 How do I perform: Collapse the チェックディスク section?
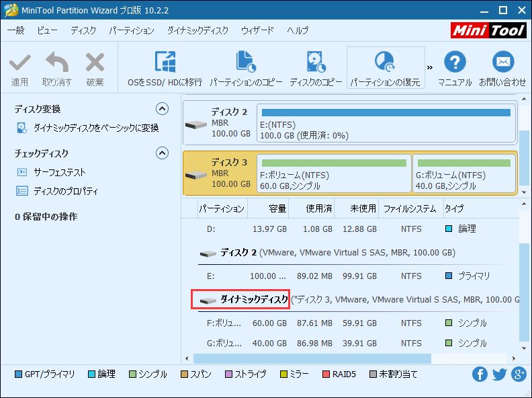click(x=162, y=153)
